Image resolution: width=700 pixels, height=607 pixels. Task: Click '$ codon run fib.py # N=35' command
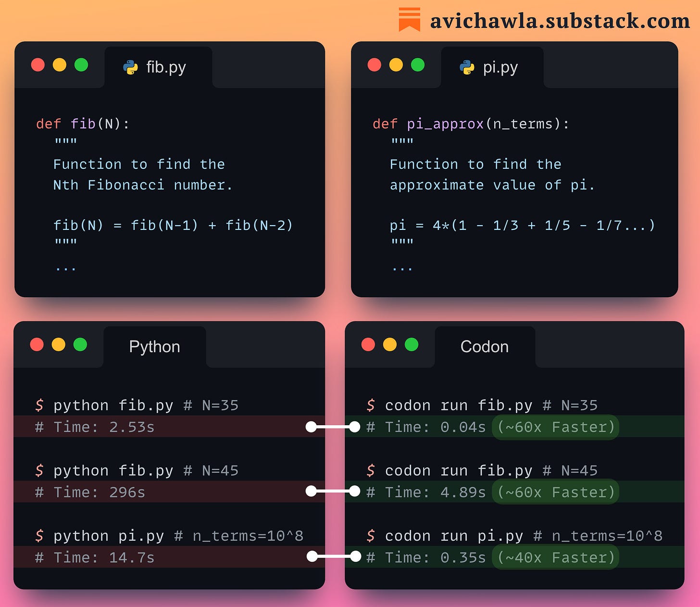(x=482, y=405)
